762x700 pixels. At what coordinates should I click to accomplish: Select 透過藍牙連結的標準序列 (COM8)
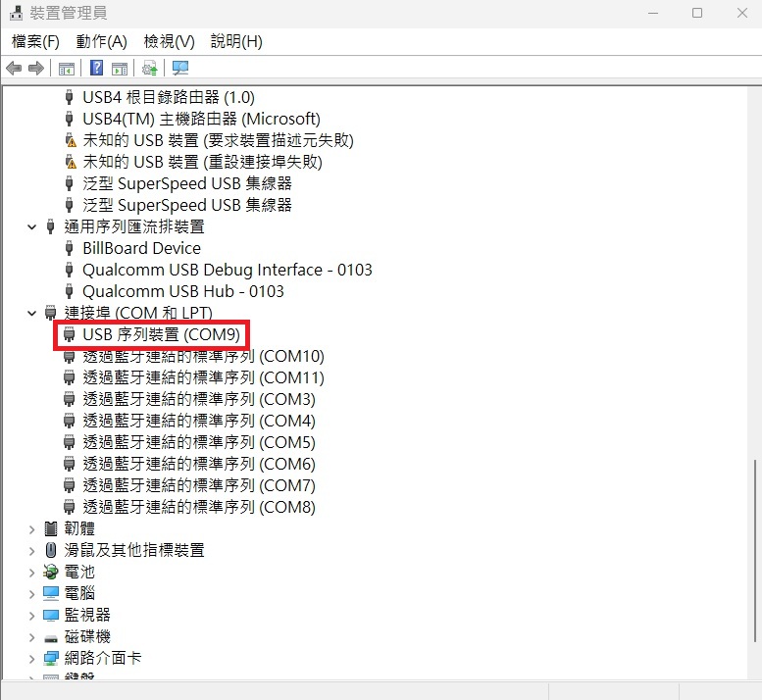pyautogui.click(x=199, y=507)
